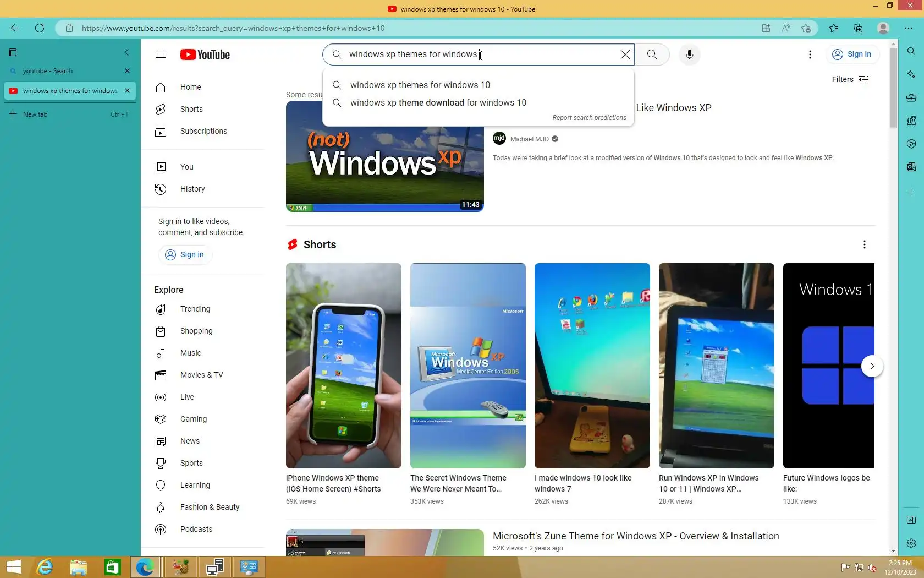
Task: Open the browser profile avatar
Action: coord(883,28)
